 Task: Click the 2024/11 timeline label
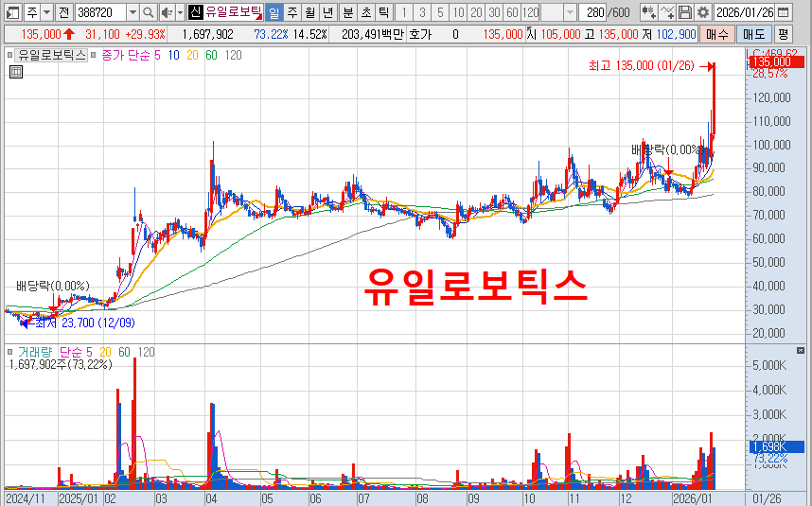point(25,498)
